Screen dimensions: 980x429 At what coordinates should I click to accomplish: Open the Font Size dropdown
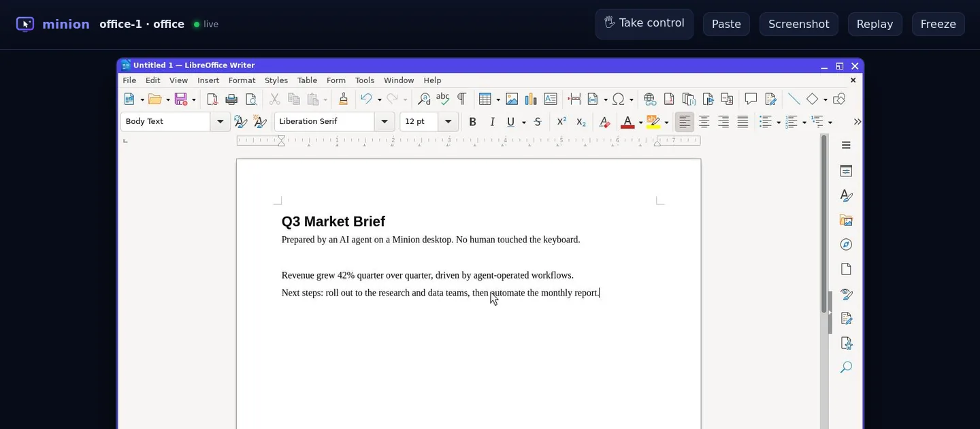click(x=448, y=122)
